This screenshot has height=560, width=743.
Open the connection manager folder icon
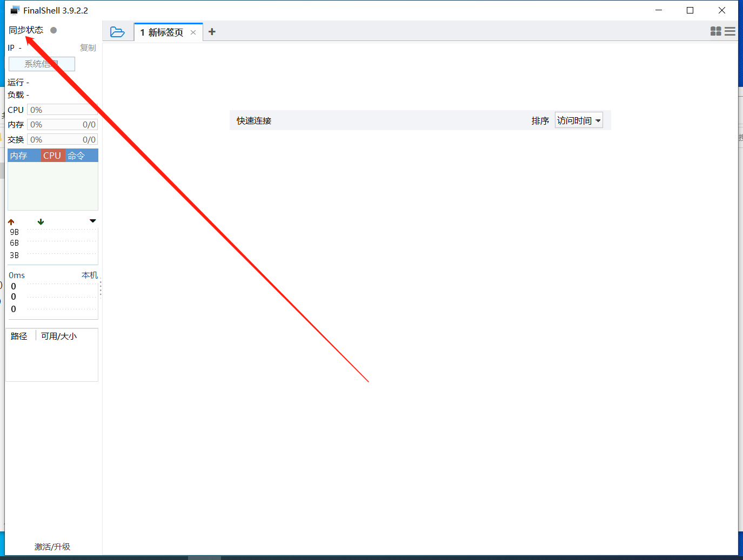[118, 32]
